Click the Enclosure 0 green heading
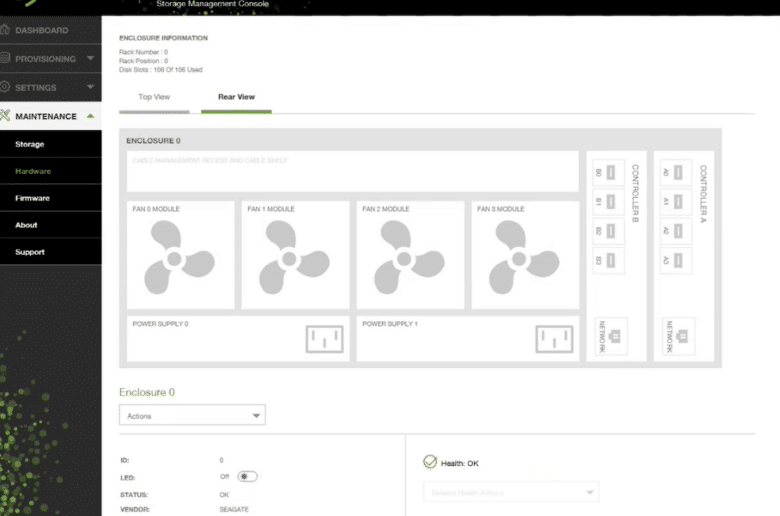The height and width of the screenshot is (516, 780). click(x=147, y=392)
